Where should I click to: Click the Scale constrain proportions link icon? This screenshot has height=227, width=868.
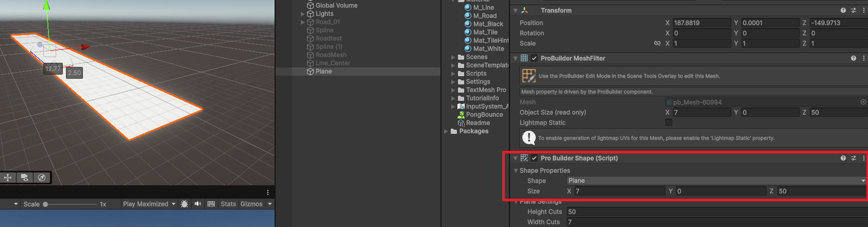657,43
